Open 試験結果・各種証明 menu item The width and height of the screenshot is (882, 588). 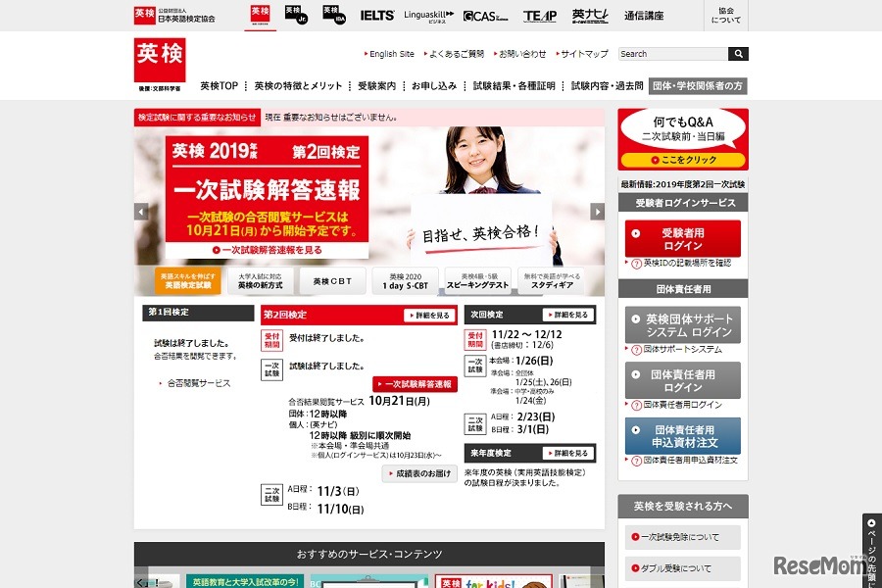(x=514, y=86)
